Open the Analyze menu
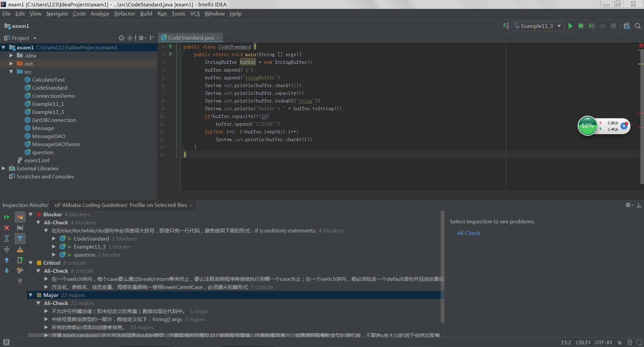The height and width of the screenshot is (347, 644). (x=100, y=13)
